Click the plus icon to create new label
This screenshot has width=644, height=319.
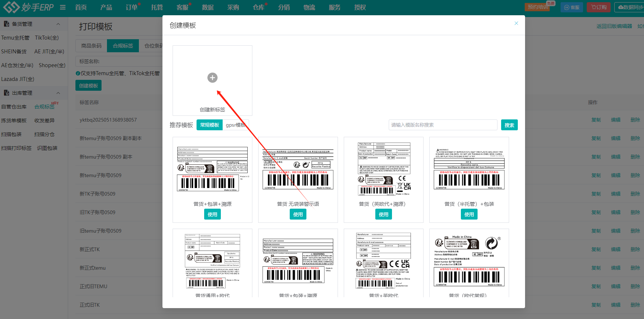click(x=212, y=78)
